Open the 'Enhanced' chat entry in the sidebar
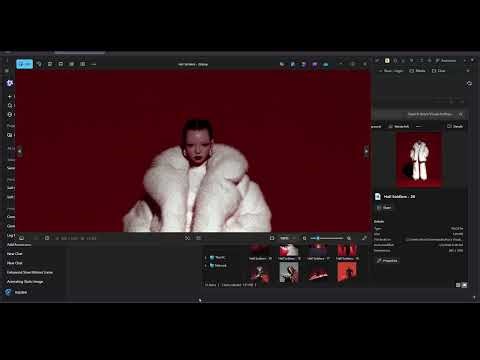 click(x=30, y=272)
